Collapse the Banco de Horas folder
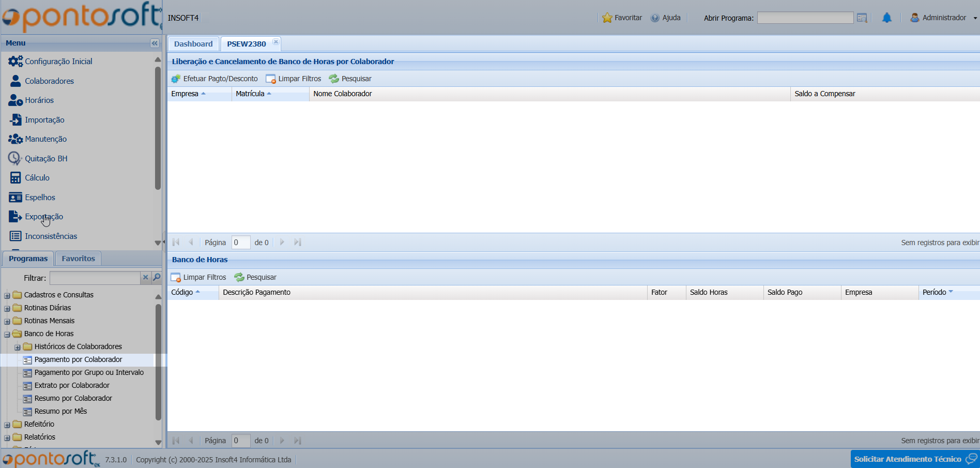This screenshot has width=980, height=468. click(x=7, y=334)
